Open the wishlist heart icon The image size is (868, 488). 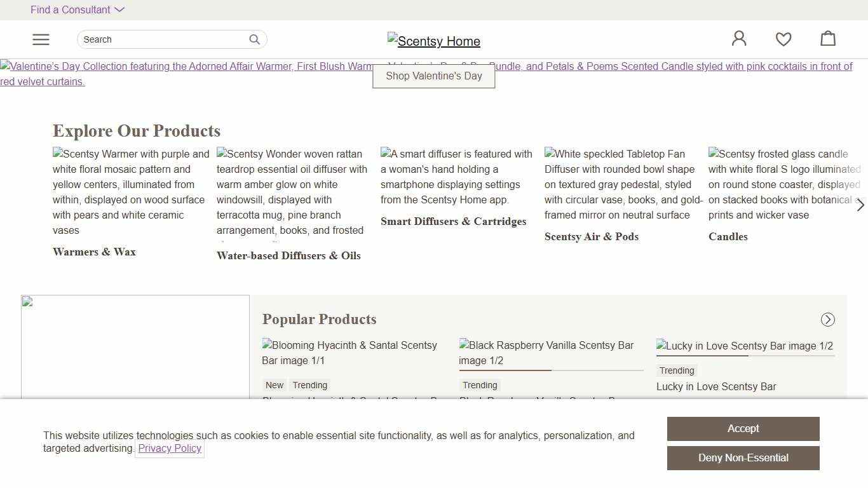[783, 39]
